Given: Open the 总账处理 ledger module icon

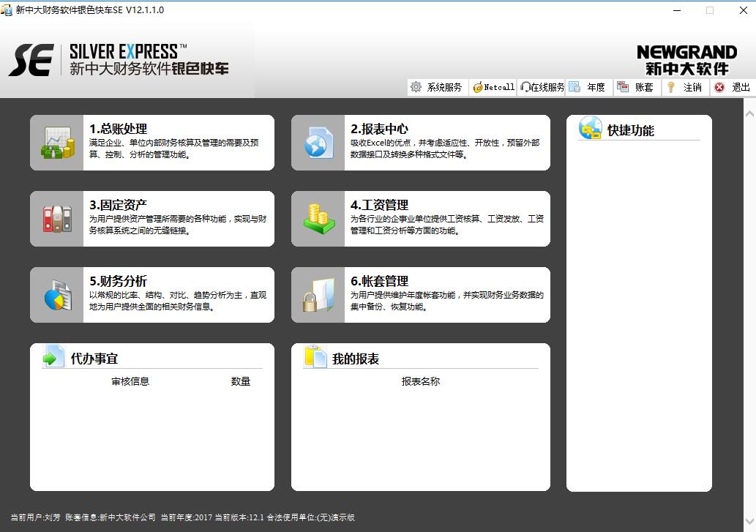Looking at the screenshot, I should tap(58, 143).
